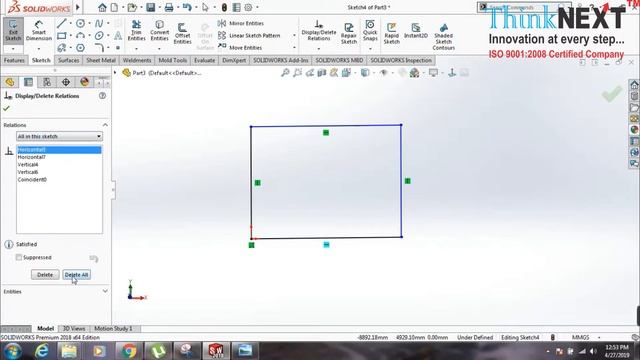This screenshot has width=640, height=360.
Task: Select the Corner Rectangle tool
Action: tap(62, 36)
